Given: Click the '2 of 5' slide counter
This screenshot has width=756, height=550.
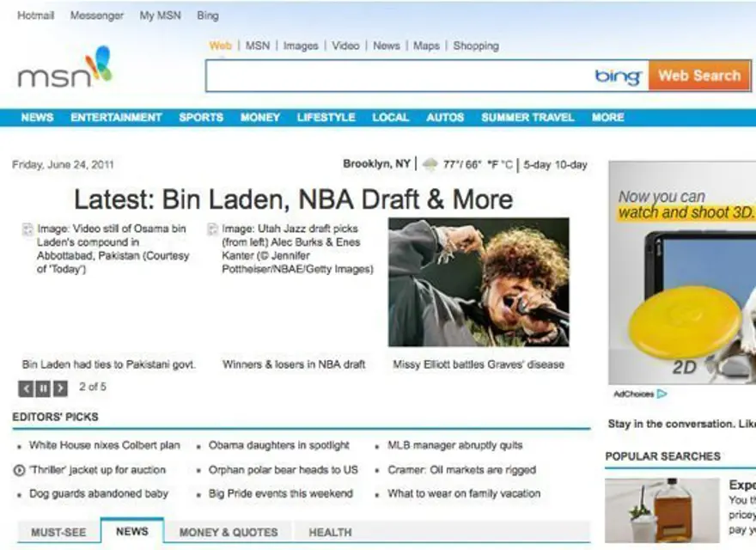Looking at the screenshot, I should click(93, 387).
